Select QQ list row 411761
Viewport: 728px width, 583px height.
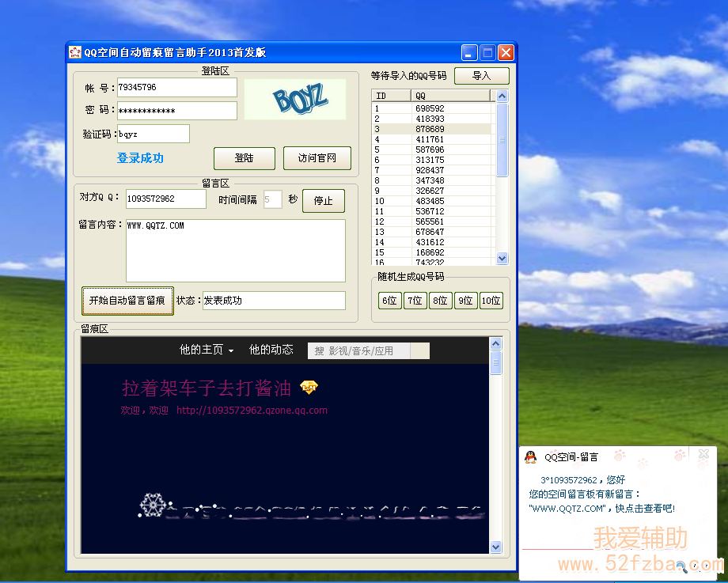tap(432, 139)
